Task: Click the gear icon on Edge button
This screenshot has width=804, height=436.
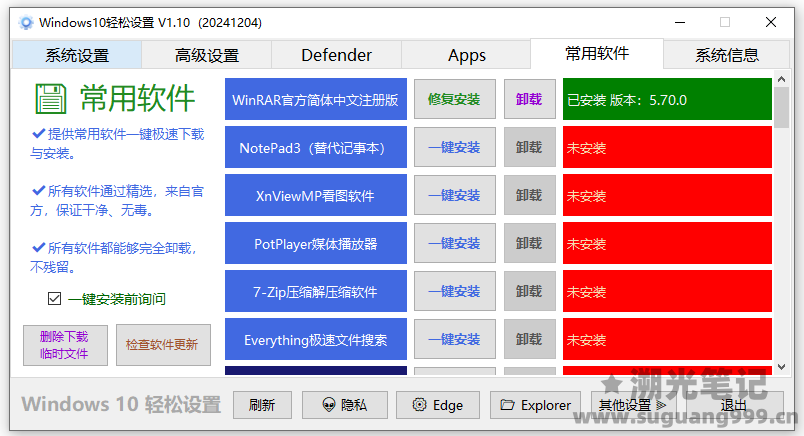Action: click(x=419, y=405)
